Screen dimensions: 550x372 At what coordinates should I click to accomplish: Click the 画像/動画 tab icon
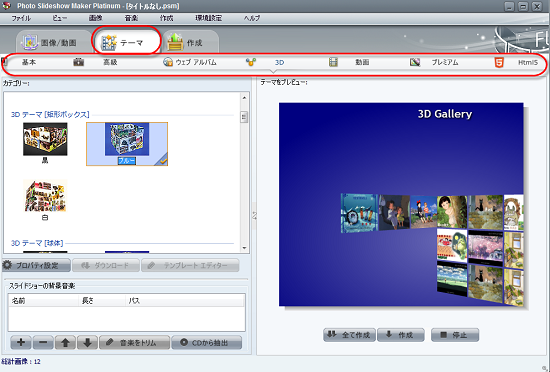30,42
